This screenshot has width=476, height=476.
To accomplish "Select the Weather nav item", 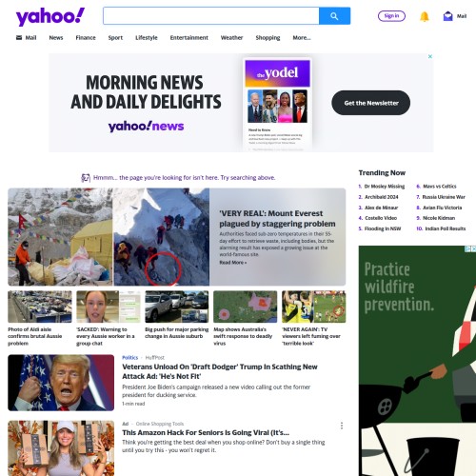I will pyautogui.click(x=231, y=38).
